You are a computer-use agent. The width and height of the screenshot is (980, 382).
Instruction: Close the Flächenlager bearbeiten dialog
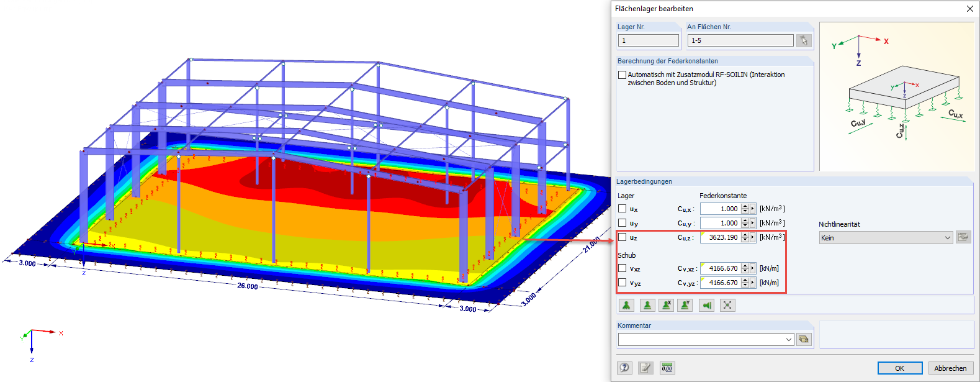(969, 9)
